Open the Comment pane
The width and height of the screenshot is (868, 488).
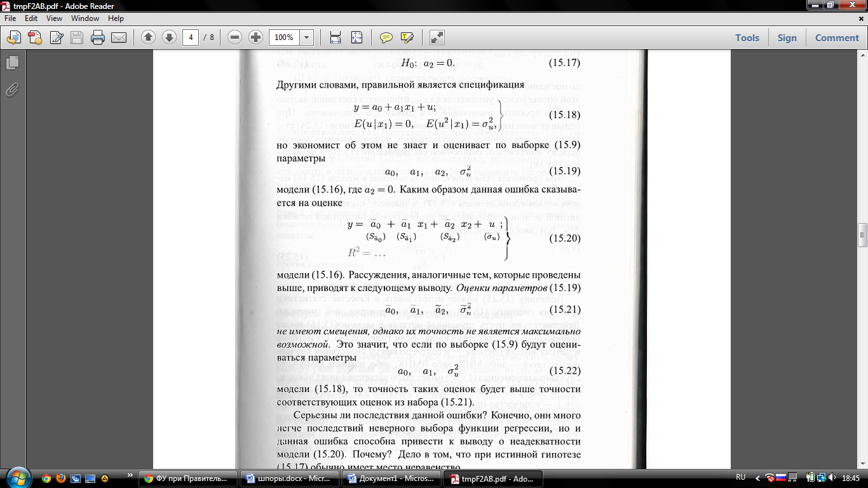(837, 37)
